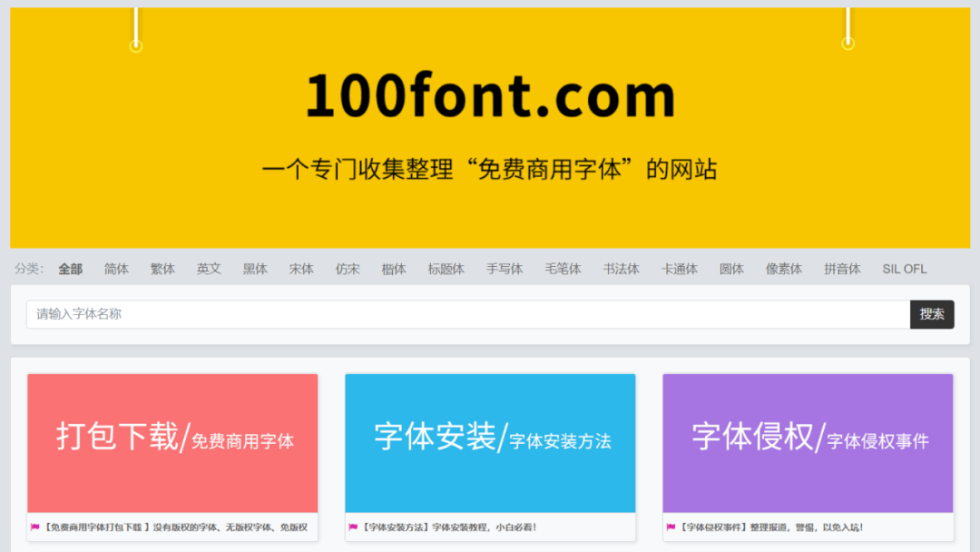The image size is (980, 552).
Task: Open the 字体侵权 purple card
Action: 808,443
